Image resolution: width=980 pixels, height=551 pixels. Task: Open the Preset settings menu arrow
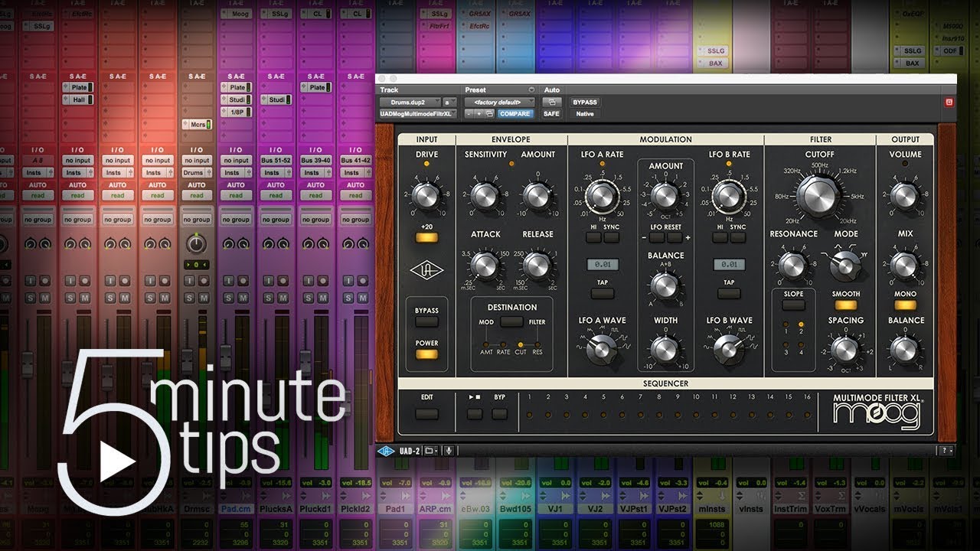[x=532, y=90]
